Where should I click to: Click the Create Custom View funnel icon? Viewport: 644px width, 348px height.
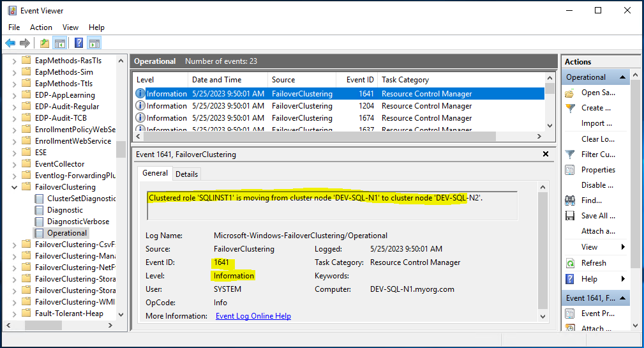570,109
